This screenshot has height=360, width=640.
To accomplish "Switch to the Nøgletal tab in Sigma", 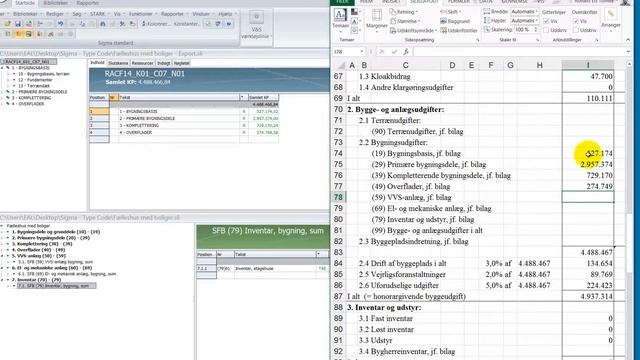I will point(182,63).
